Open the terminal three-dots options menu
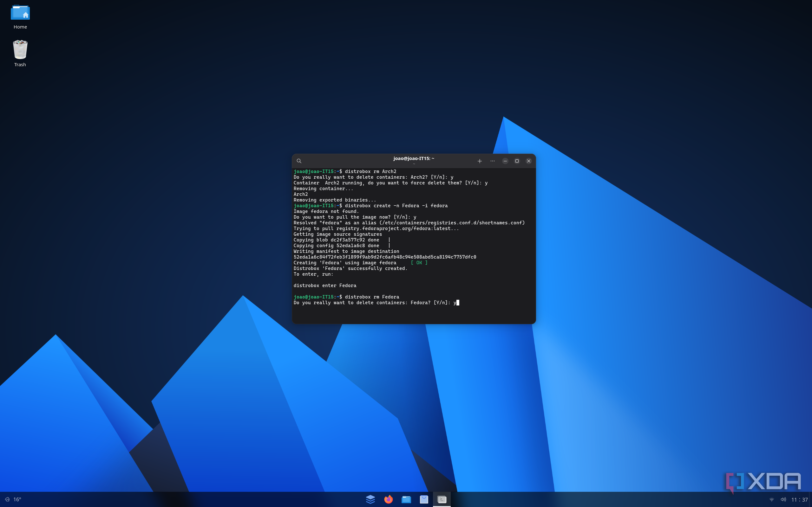This screenshot has height=507, width=812. click(x=492, y=161)
